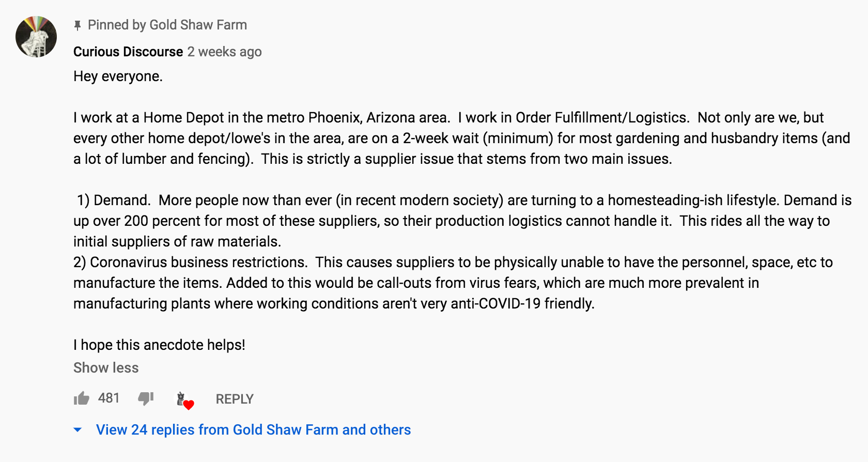Click the pin icon beside Pinned by
Screen dimensions: 868x462
pyautogui.click(x=78, y=25)
